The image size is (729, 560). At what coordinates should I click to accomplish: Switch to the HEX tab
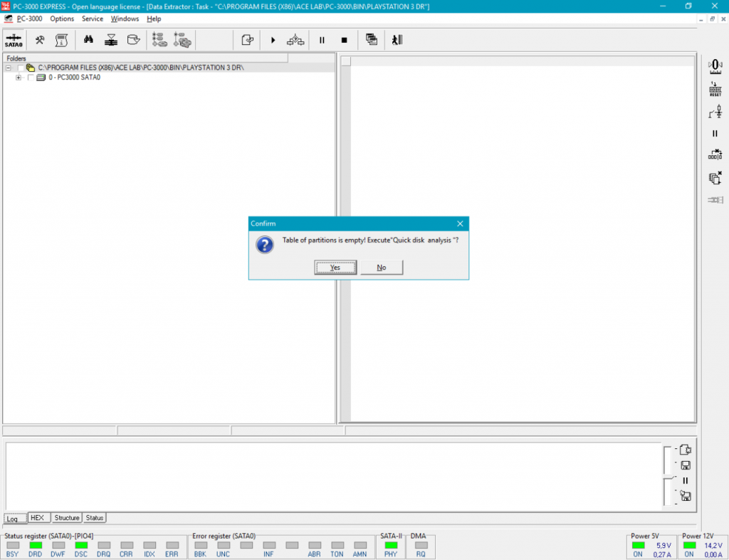point(37,518)
